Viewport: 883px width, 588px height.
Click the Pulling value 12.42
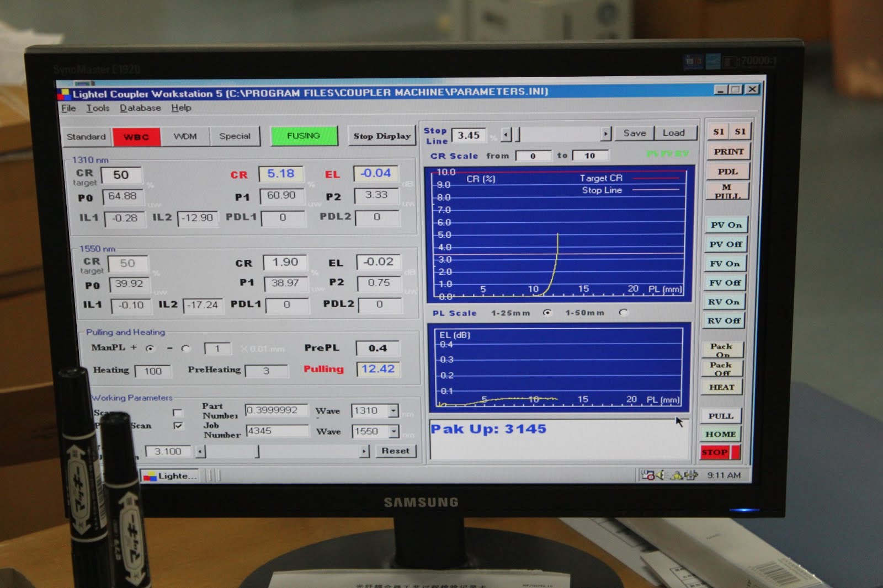pos(378,369)
